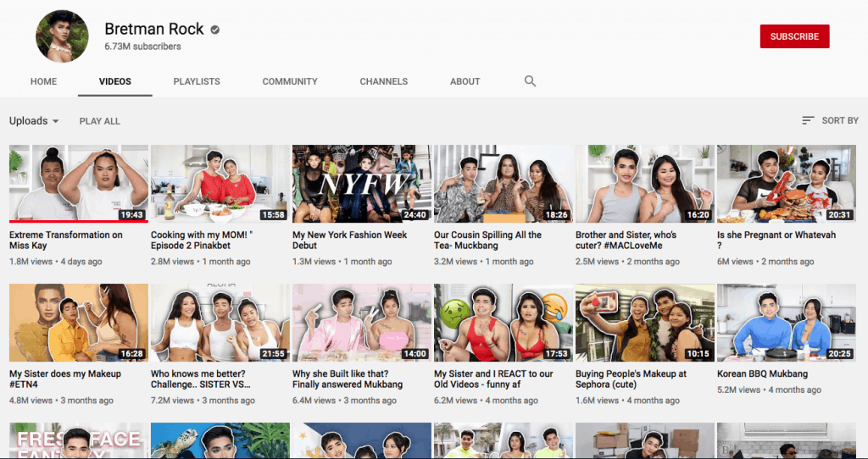Viewport: 868px width, 459px height.
Task: Click the verified checkmark badge
Action: click(215, 30)
